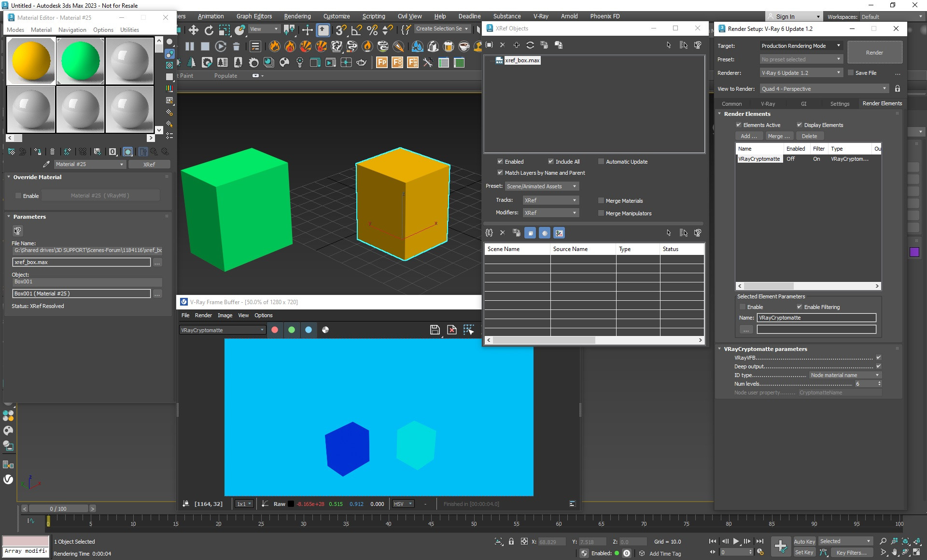Click red channel button in V-Ray Frame Buffer
The height and width of the screenshot is (560, 927).
point(275,330)
